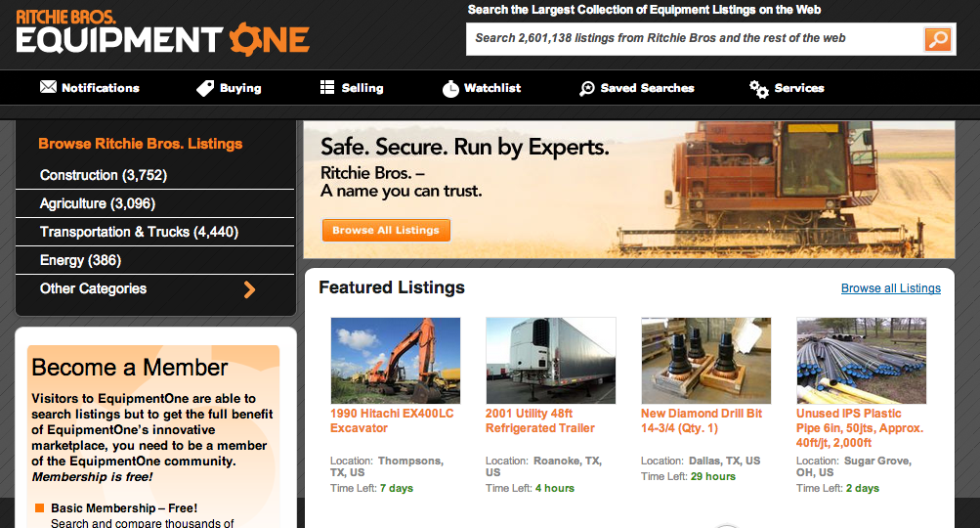The height and width of the screenshot is (528, 980).
Task: Open Unused IPS Plastic Pipe listing title
Action: tap(860, 428)
